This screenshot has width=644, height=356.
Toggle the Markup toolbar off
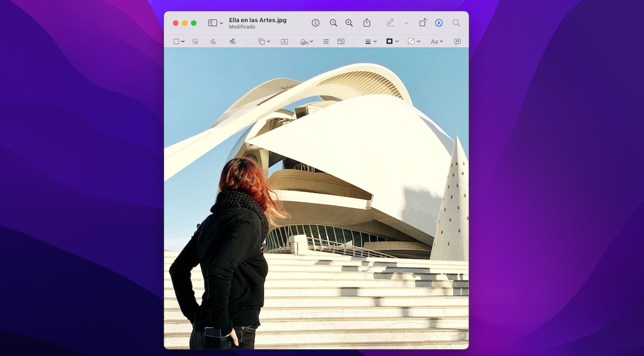(439, 23)
